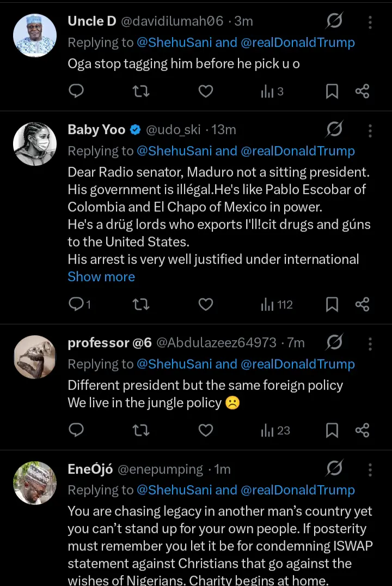Like Uncle D's reply
392x586 pixels.
(x=205, y=92)
